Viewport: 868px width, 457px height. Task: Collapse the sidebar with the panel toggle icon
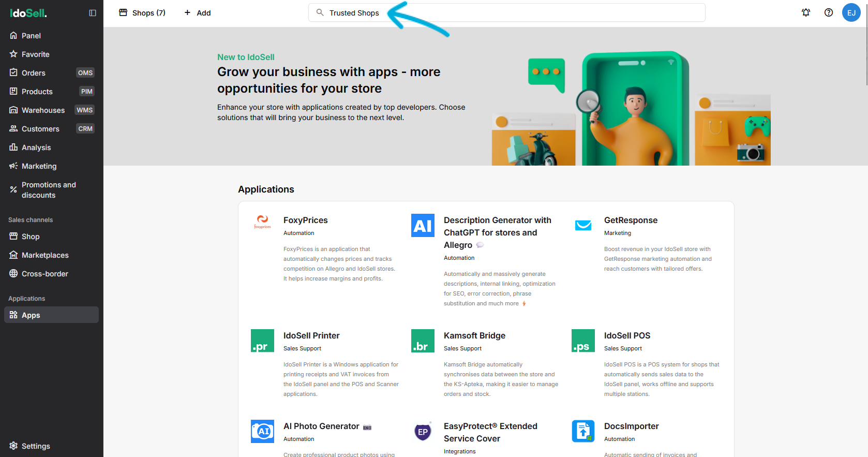tap(93, 13)
